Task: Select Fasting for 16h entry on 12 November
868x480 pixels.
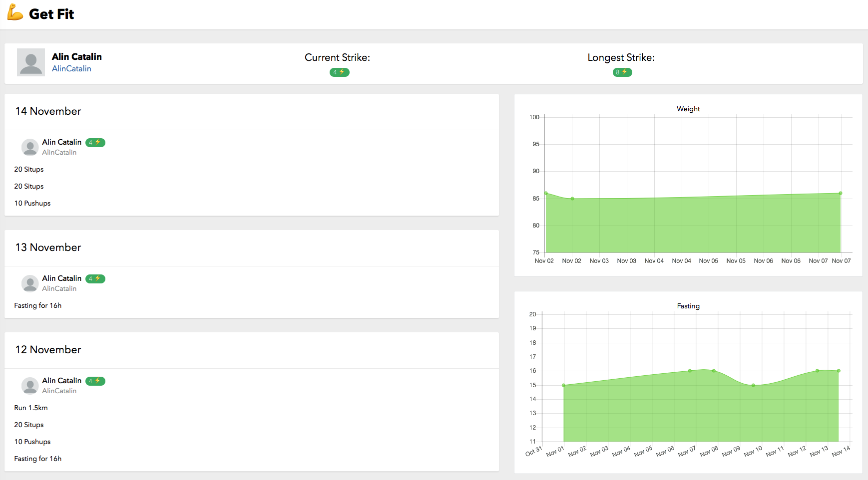Action: tap(38, 459)
